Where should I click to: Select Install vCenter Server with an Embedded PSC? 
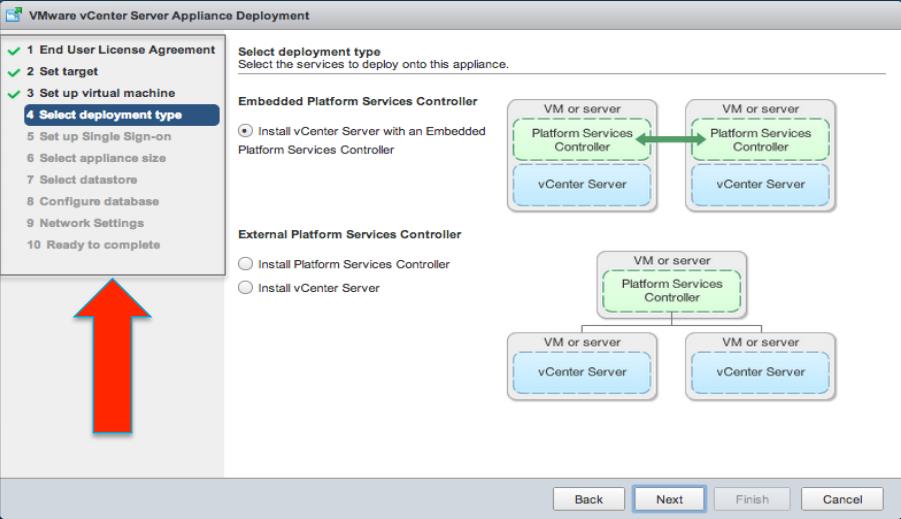tap(245, 131)
